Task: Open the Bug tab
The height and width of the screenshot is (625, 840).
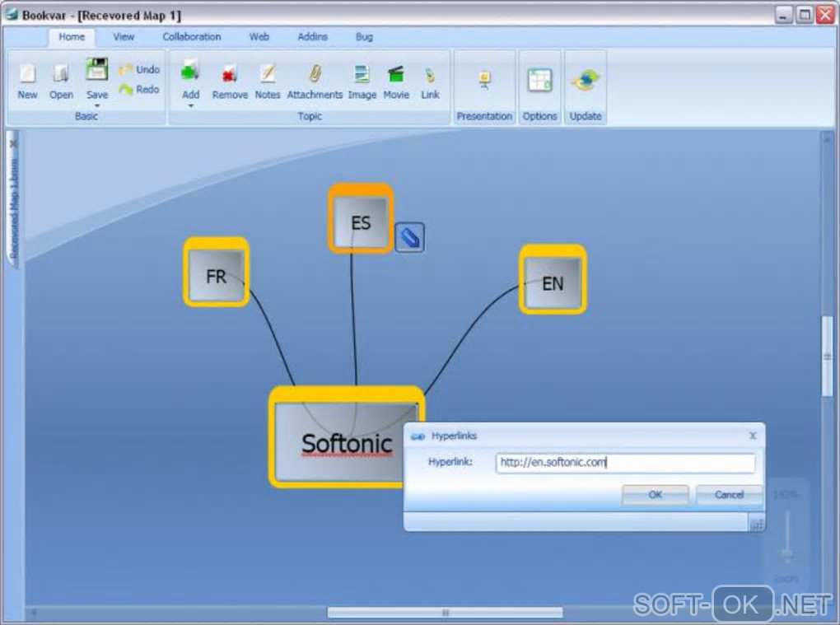Action: pyautogui.click(x=364, y=37)
